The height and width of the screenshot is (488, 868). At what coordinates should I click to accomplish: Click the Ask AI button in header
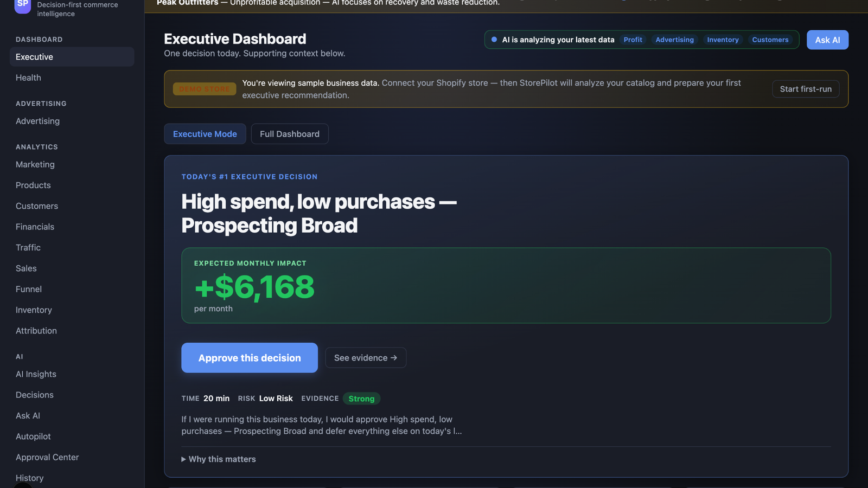[x=827, y=40]
